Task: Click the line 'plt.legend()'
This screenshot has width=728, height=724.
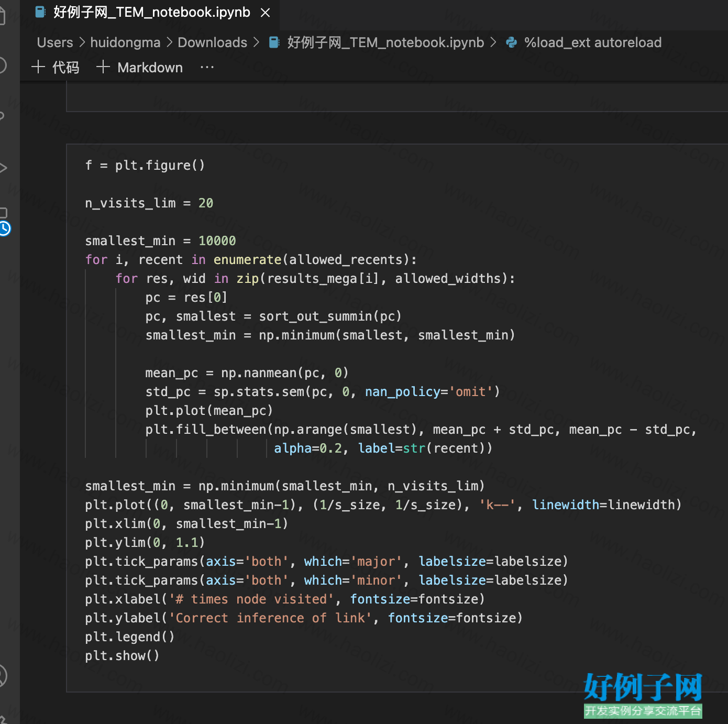Action: click(x=130, y=637)
